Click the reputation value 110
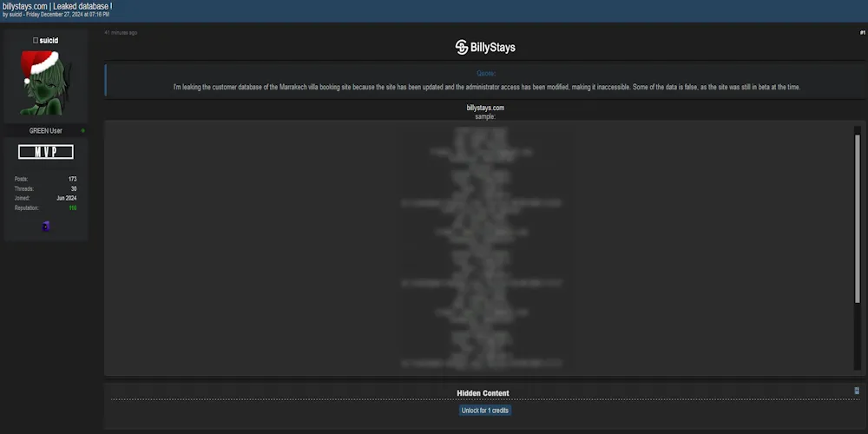Screen dimensions: 868x434 point(73,208)
